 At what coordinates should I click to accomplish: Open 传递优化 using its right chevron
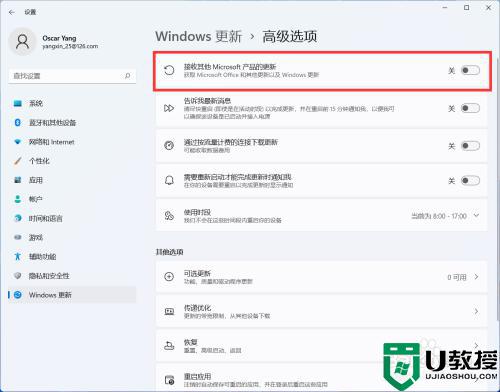point(476,311)
